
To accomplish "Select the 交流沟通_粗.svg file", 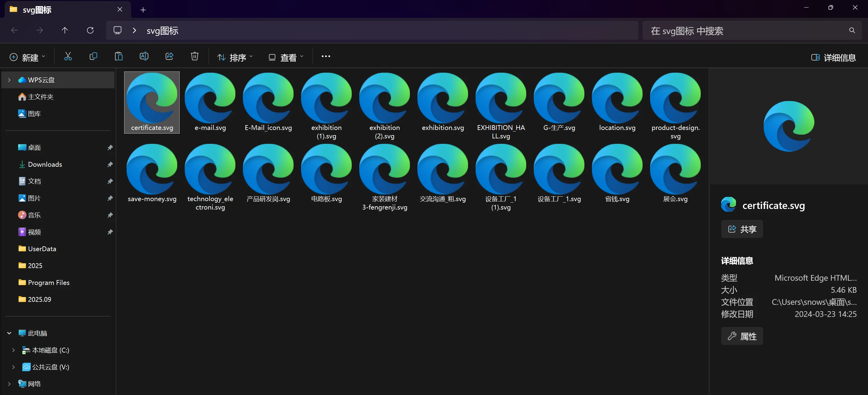I will coord(443,174).
